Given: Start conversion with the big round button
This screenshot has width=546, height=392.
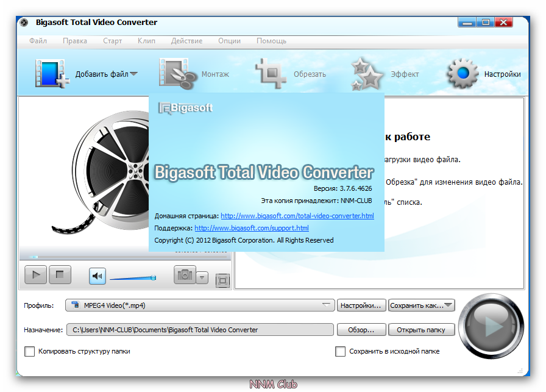Looking at the screenshot, I should click(491, 327).
